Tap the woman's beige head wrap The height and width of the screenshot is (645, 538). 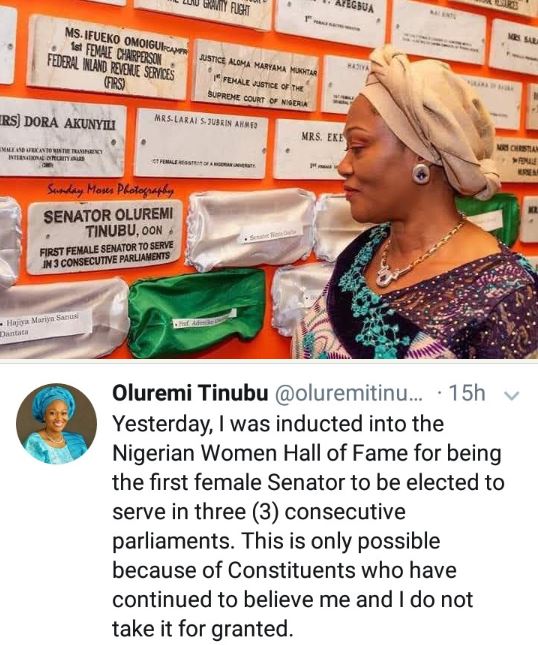coord(432,115)
